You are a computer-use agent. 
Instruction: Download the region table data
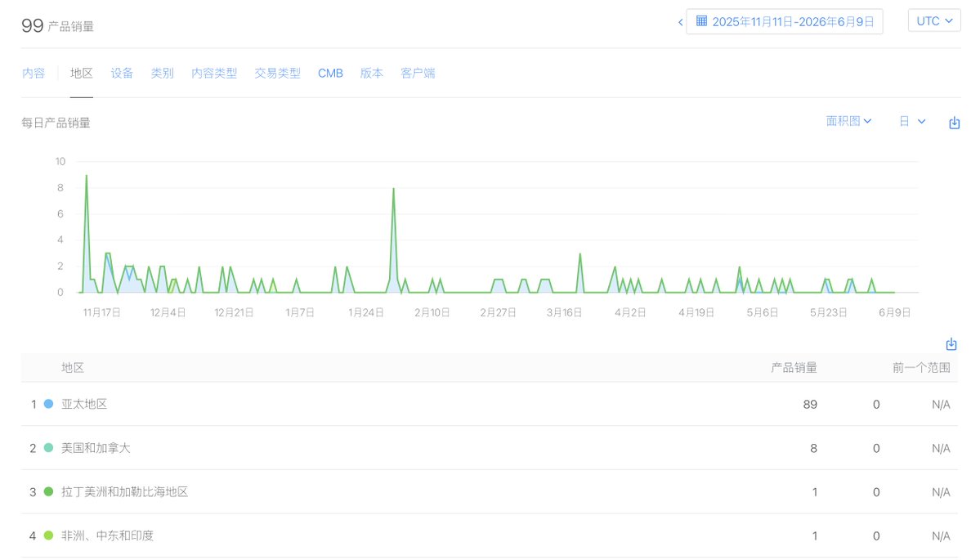tap(951, 344)
